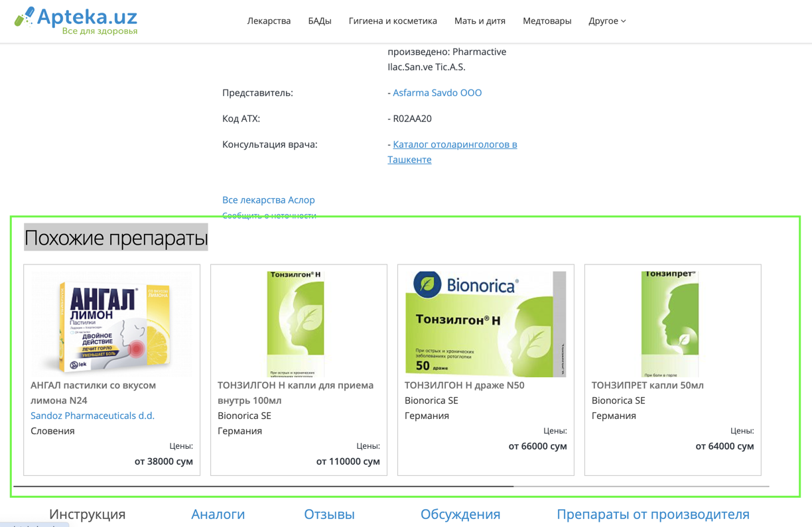The image size is (812, 527).
Task: Open Каталог отоларингологов в Ташкенте link
Action: (x=452, y=152)
